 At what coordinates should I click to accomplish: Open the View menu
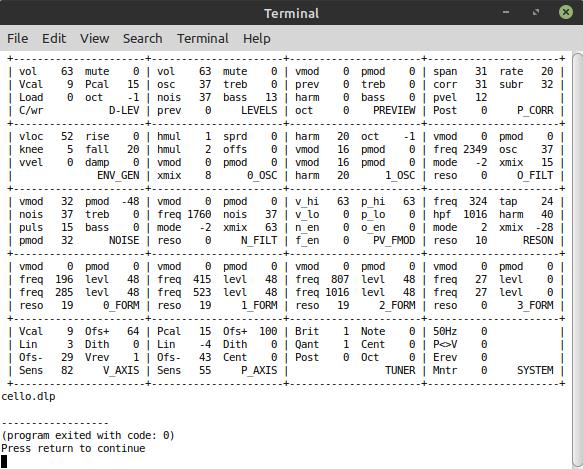[94, 38]
